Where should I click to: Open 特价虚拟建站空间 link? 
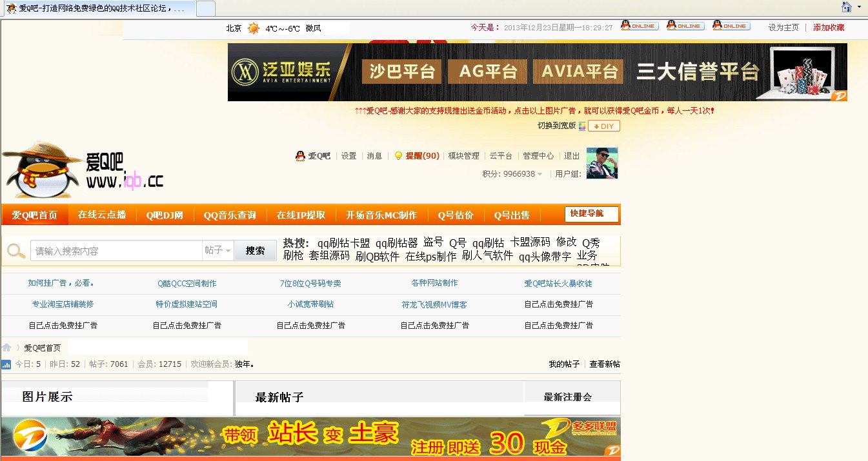click(x=187, y=304)
